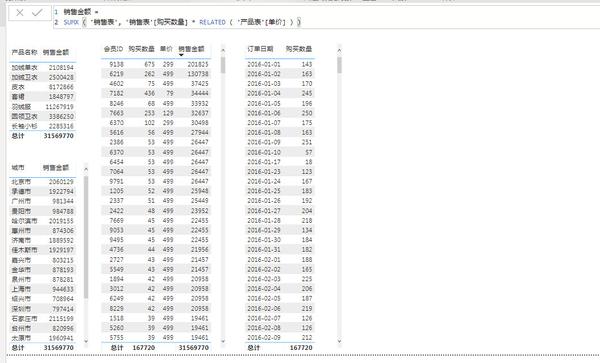Image resolution: width=600 pixels, height=363 pixels.
Task: Select the scrollbar thumb of the member table
Action: point(223,65)
